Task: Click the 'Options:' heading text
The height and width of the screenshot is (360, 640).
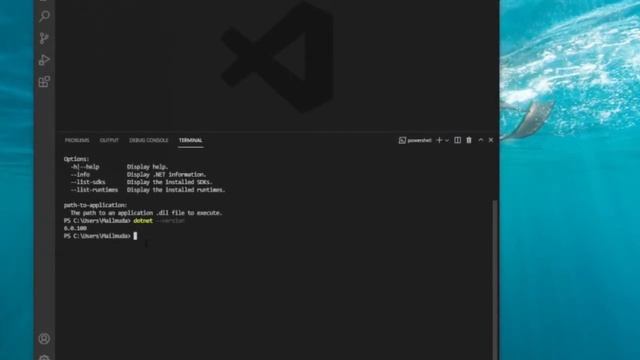Action: [76, 159]
